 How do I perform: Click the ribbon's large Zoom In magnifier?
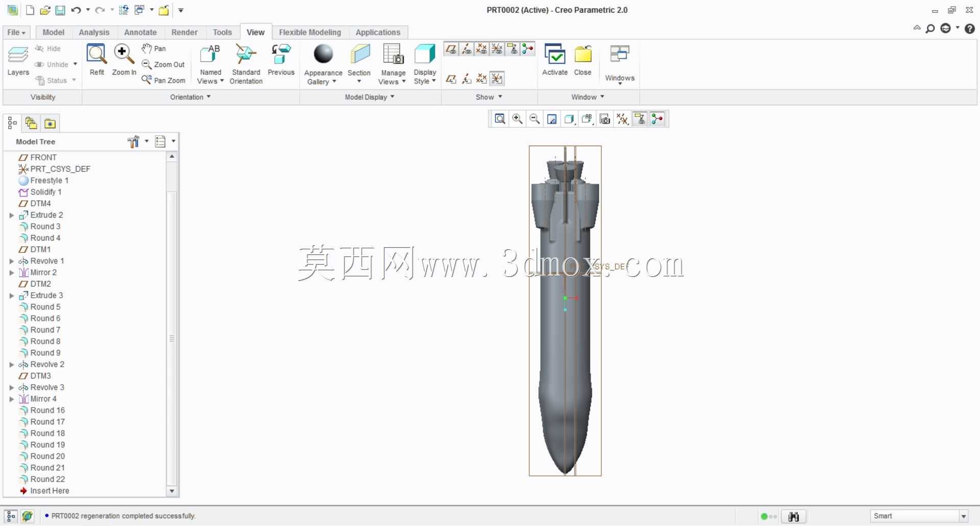[124, 60]
